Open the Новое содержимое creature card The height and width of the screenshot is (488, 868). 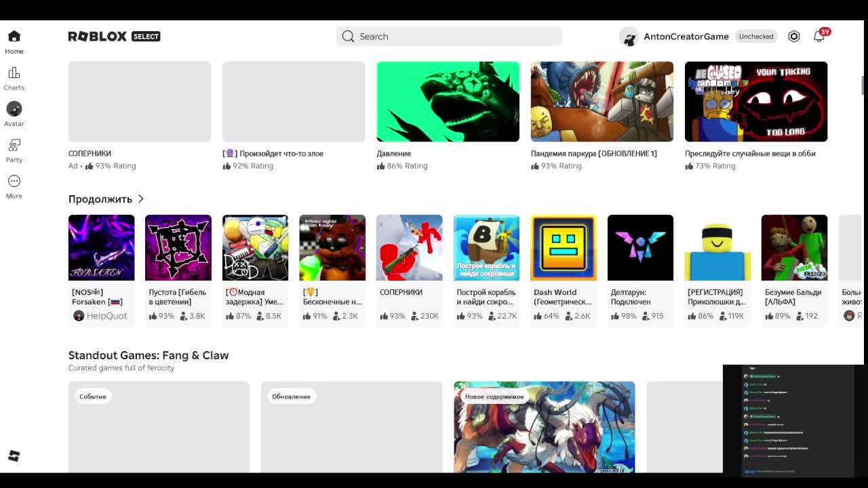coord(545,427)
